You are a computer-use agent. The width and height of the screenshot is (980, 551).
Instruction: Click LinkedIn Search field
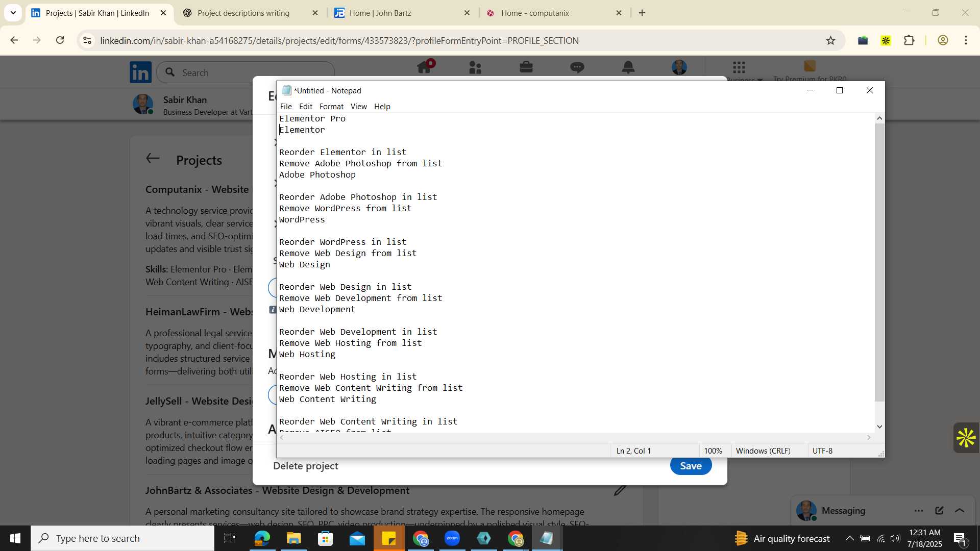click(x=245, y=72)
